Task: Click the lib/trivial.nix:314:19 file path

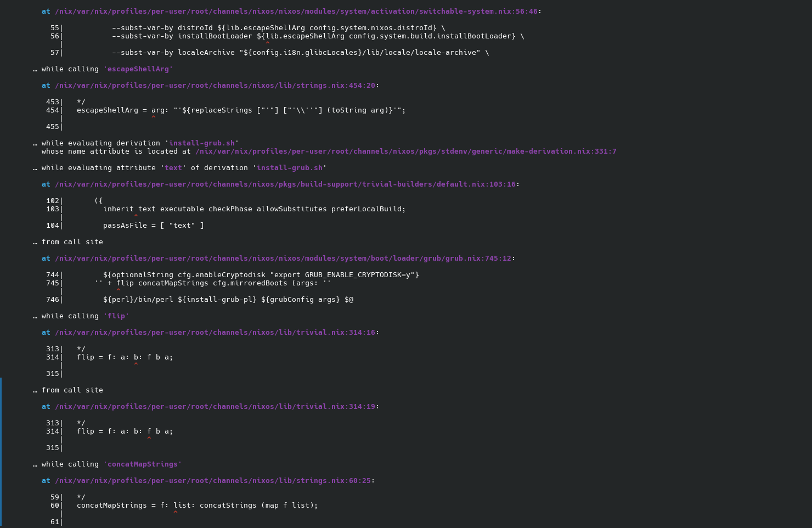Action: click(215, 406)
